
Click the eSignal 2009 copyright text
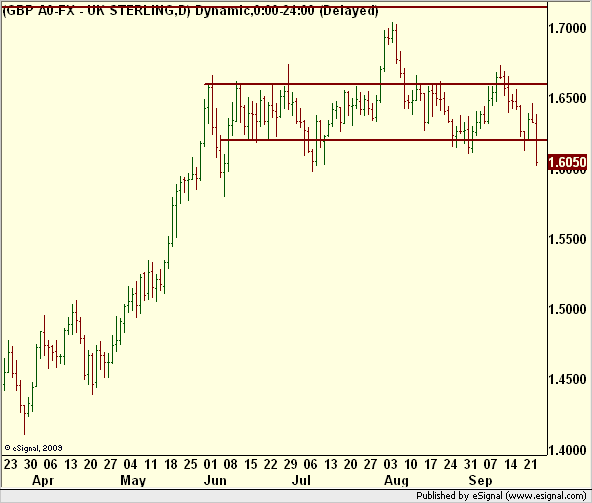(x=34, y=448)
